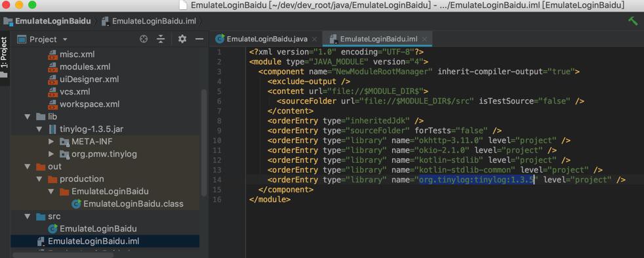Click the tinylog jar archive icon
The image size is (644, 258).
(x=52, y=129)
